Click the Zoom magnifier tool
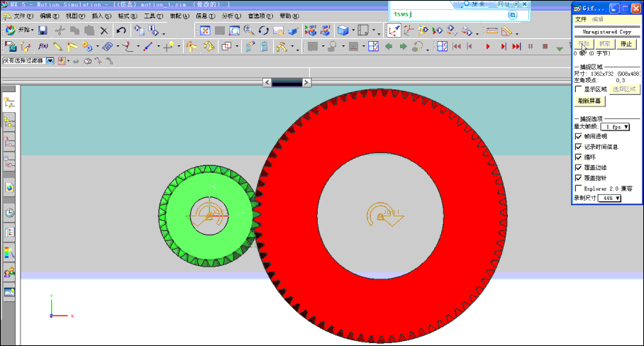Image resolution: width=644 pixels, height=346 pixels. pyautogui.click(x=248, y=30)
